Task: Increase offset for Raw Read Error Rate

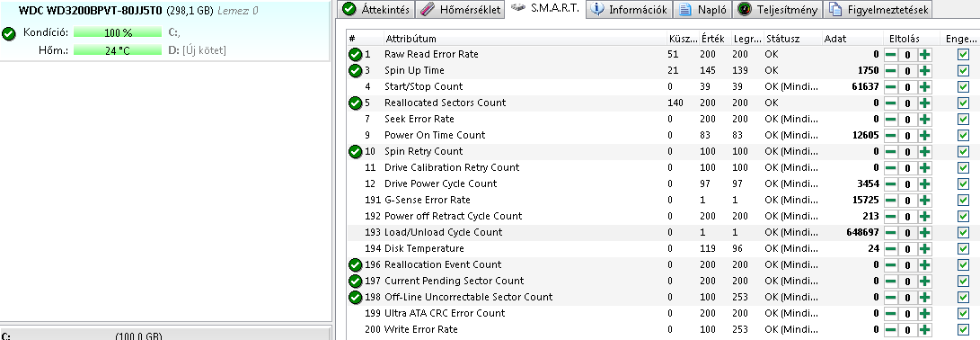Action: click(924, 55)
